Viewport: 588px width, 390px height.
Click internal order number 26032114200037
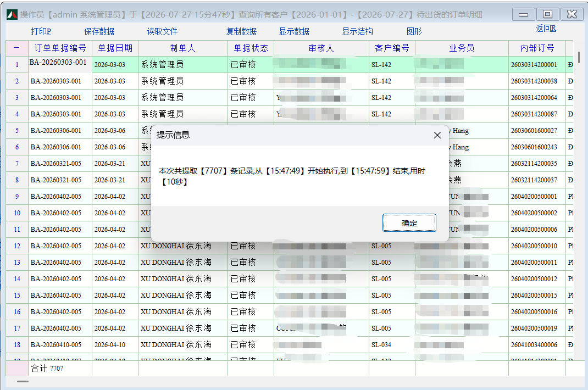pos(537,180)
